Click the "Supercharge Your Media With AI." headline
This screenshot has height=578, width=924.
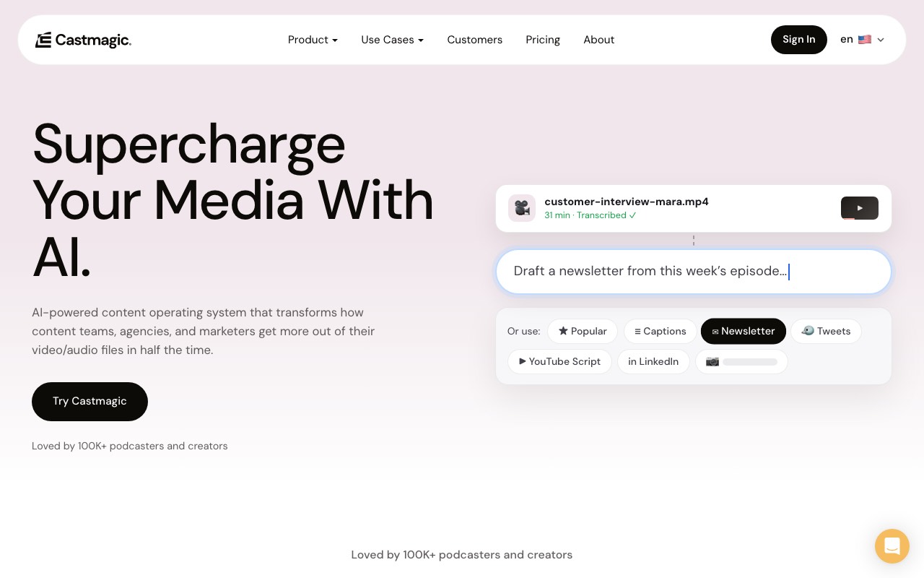pos(233,200)
